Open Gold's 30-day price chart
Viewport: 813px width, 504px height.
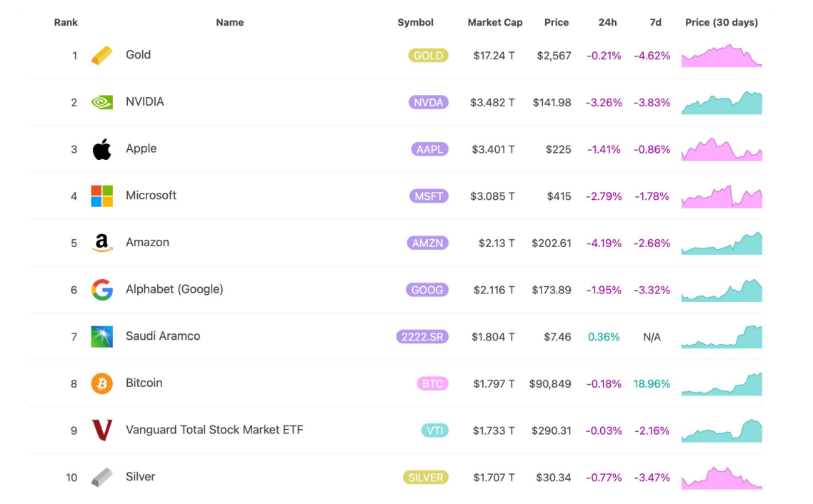point(722,56)
